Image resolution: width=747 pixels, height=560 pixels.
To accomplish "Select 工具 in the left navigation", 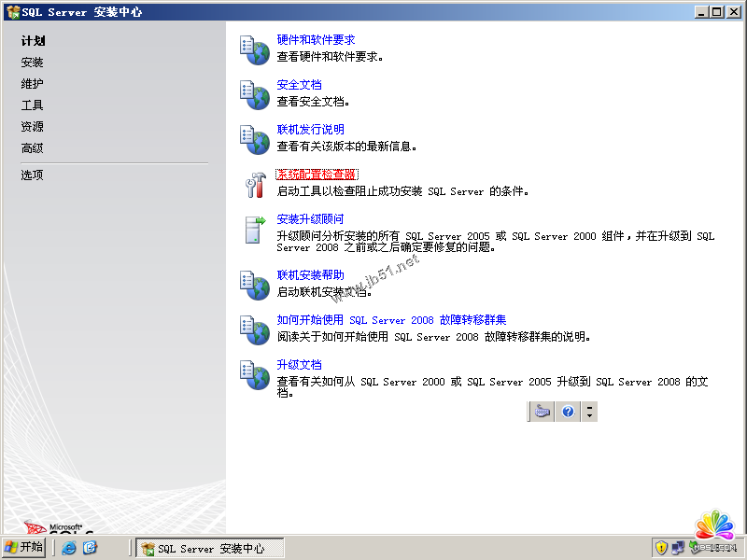I will pos(33,105).
